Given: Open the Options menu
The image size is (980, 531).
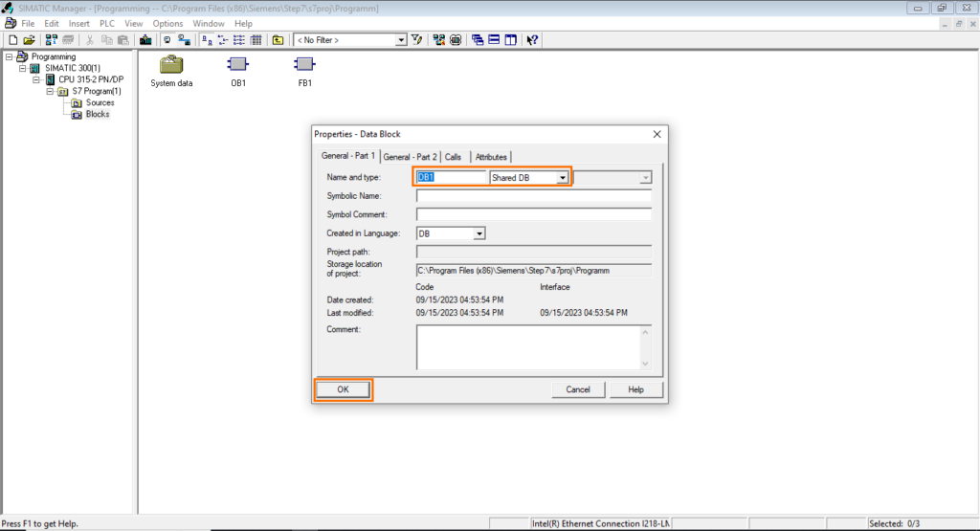Looking at the screenshot, I should click(167, 24).
